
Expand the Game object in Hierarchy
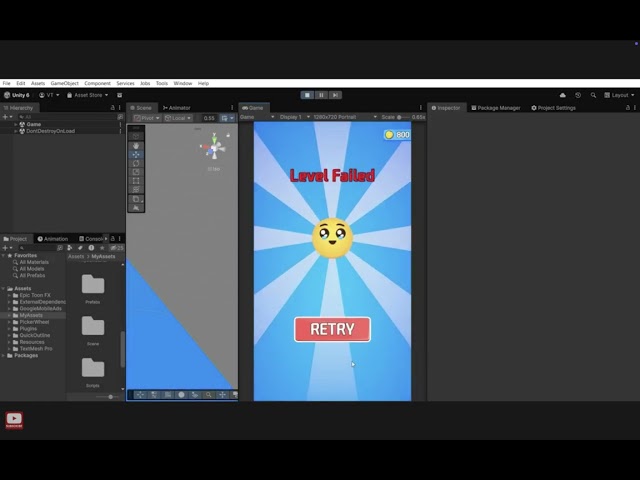16,124
